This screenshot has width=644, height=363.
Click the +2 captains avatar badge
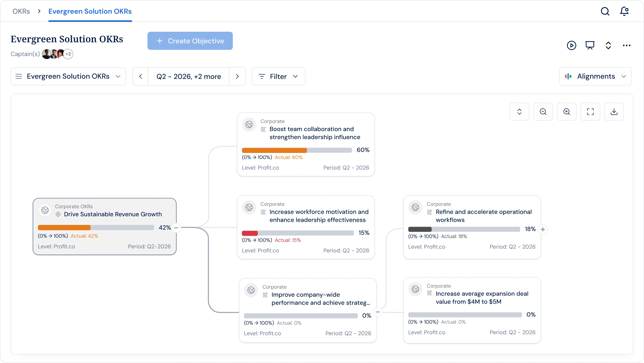(68, 54)
